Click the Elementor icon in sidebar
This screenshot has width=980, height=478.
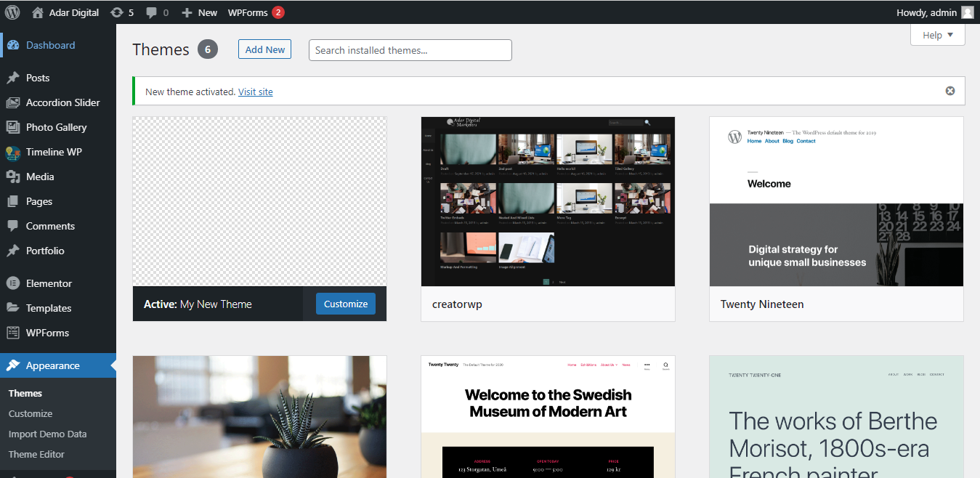click(x=13, y=283)
